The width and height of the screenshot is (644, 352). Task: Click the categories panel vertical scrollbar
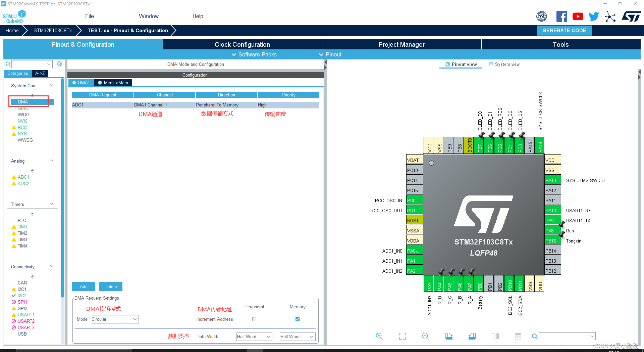(x=62, y=188)
